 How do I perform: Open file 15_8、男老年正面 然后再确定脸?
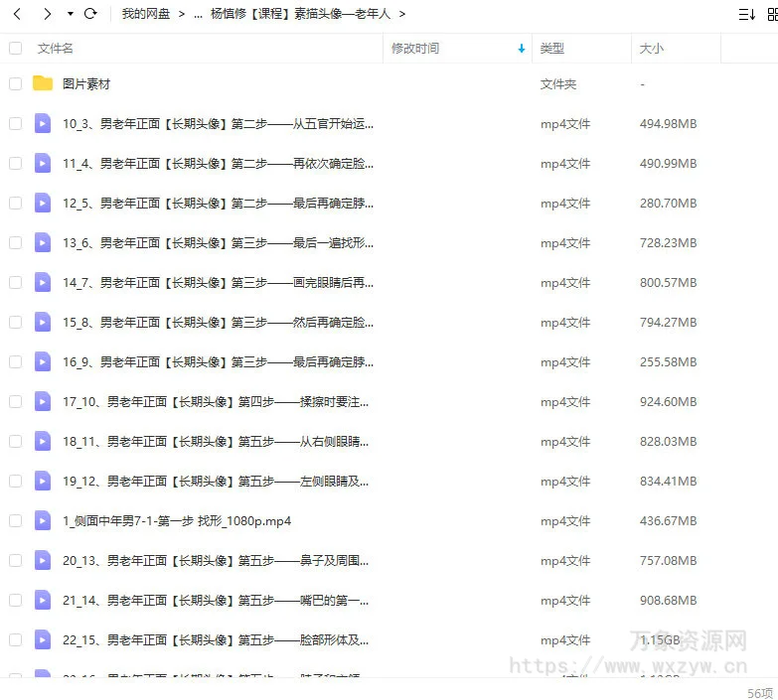[218, 322]
